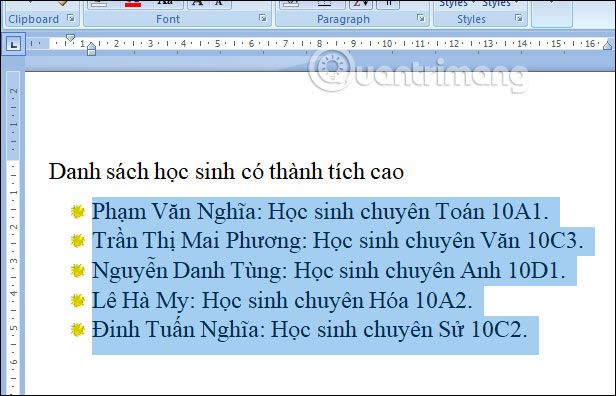Open the Styles pane launcher
The height and width of the screenshot is (396, 616).
point(519,18)
